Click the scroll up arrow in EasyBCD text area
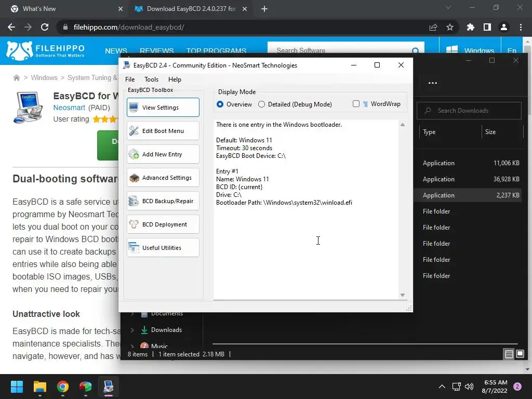 pyautogui.click(x=403, y=125)
